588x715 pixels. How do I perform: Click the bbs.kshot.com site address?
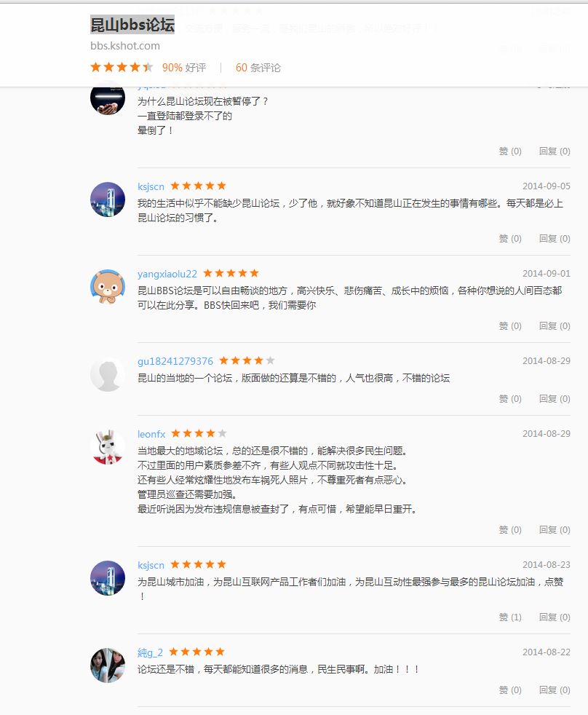coord(125,46)
